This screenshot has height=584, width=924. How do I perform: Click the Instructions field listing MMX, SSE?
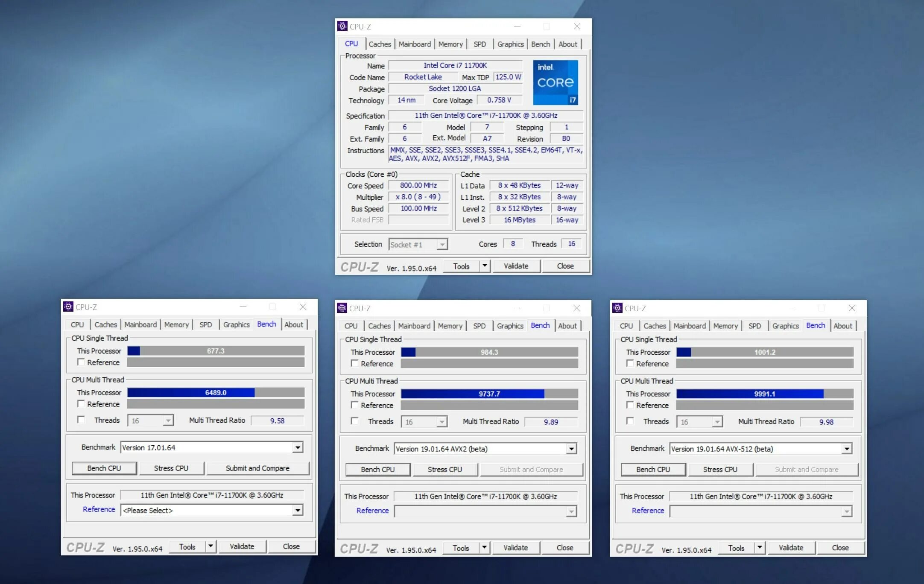pos(486,154)
